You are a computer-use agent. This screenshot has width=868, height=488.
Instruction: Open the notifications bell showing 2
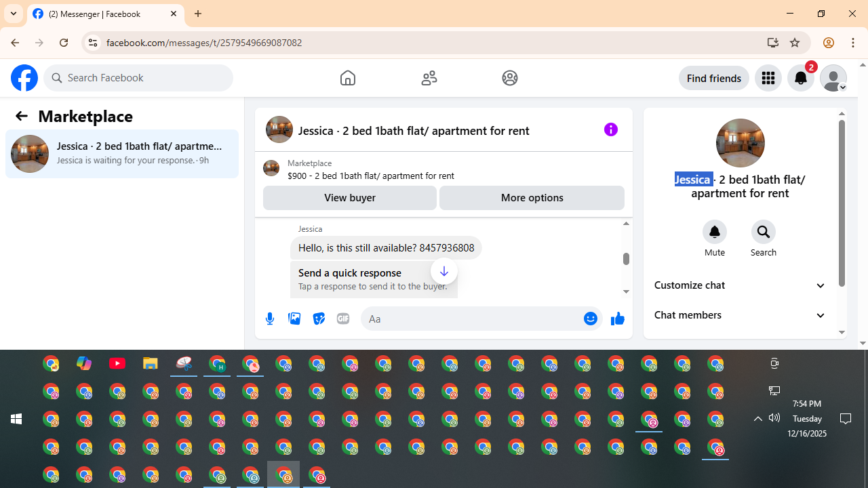click(801, 78)
